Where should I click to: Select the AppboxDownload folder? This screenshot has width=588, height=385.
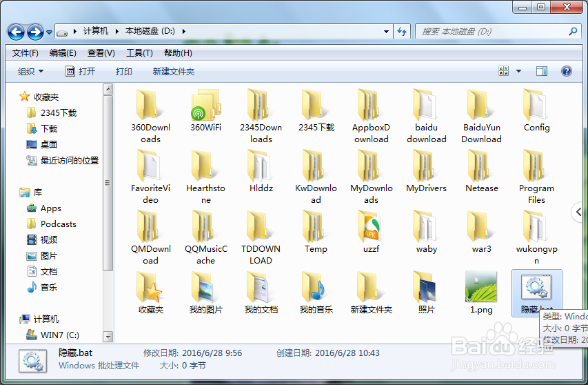372,117
